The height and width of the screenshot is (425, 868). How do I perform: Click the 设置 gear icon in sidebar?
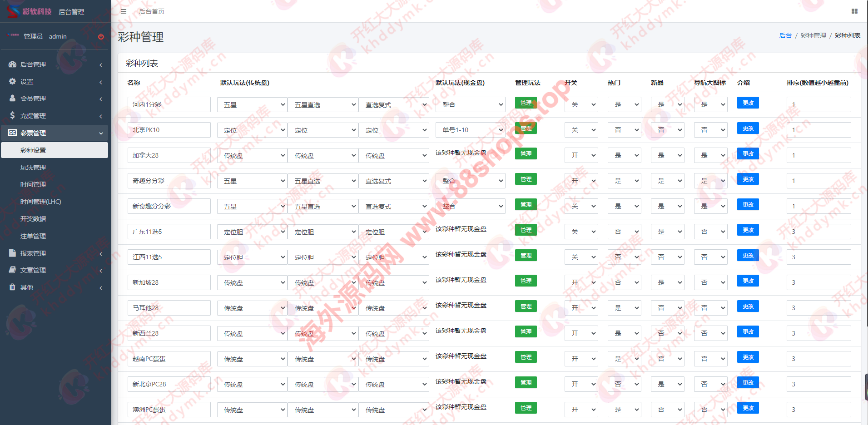[13, 81]
